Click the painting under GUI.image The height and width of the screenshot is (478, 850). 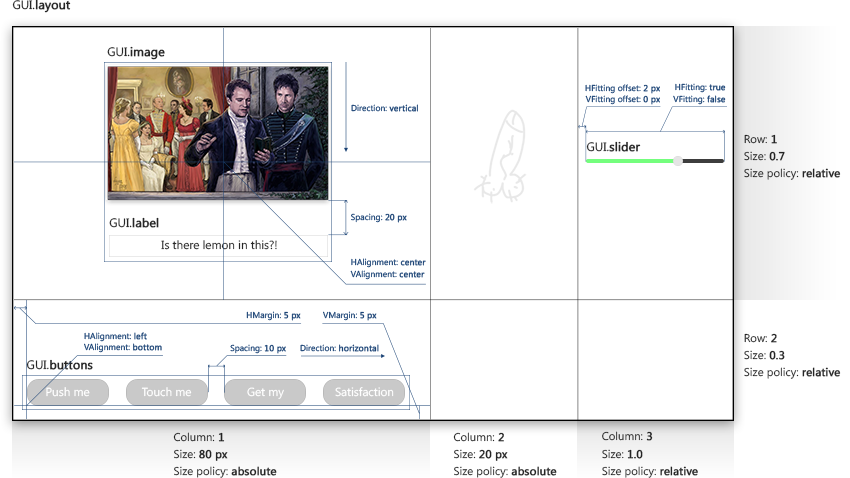coord(218,133)
